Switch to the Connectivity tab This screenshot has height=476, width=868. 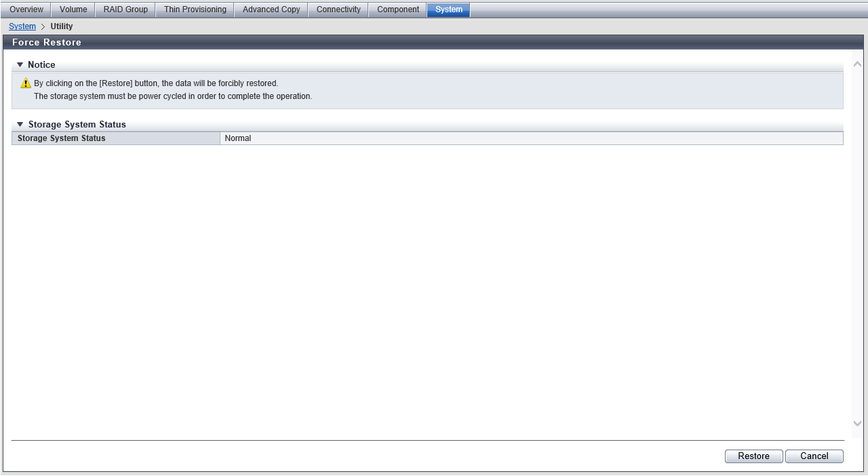tap(338, 9)
